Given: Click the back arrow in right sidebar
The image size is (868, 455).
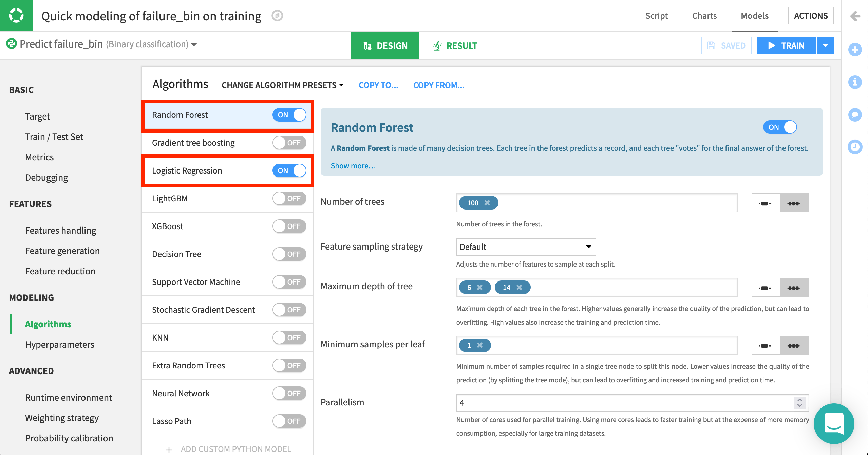Looking at the screenshot, I should click(x=855, y=16).
